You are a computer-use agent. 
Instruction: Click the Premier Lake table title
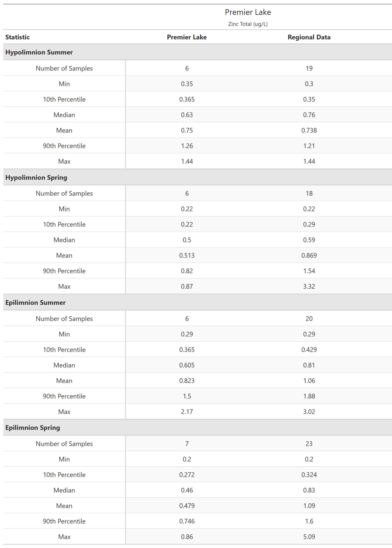[248, 12]
